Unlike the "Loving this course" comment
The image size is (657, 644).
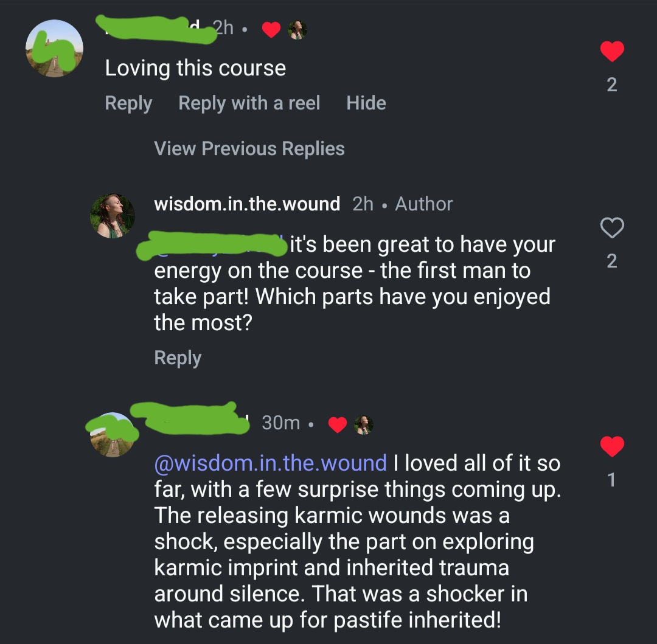click(x=612, y=52)
